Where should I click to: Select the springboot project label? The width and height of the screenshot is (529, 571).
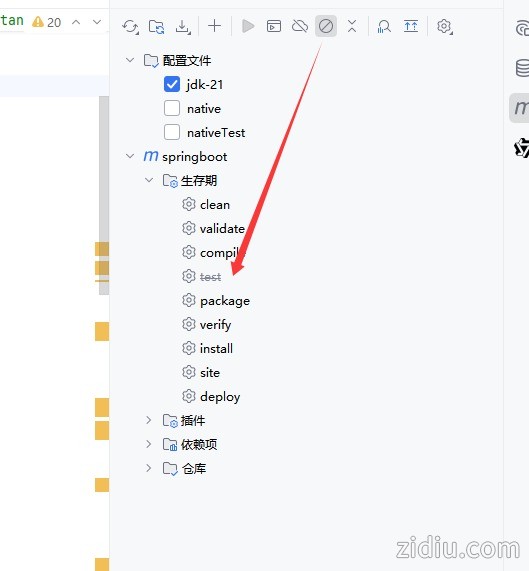click(194, 157)
